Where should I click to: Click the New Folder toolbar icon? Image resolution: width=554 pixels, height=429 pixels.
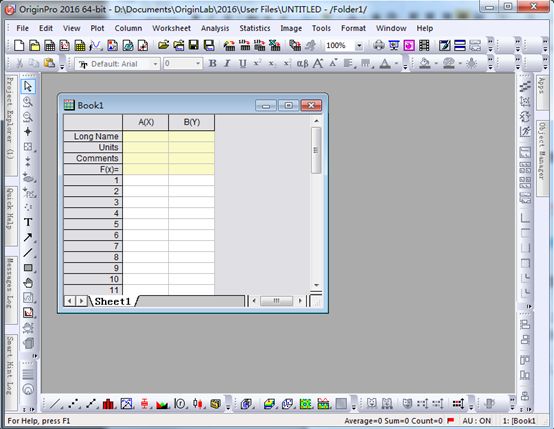[x=34, y=46]
